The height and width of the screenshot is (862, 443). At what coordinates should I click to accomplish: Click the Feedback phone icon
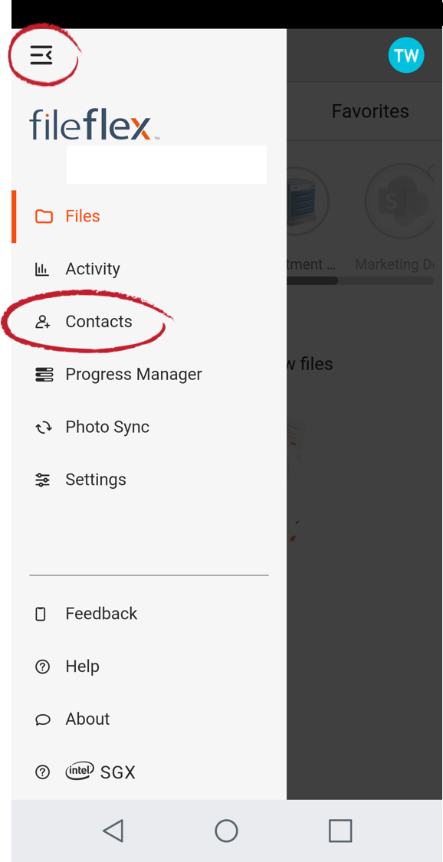tap(41, 614)
